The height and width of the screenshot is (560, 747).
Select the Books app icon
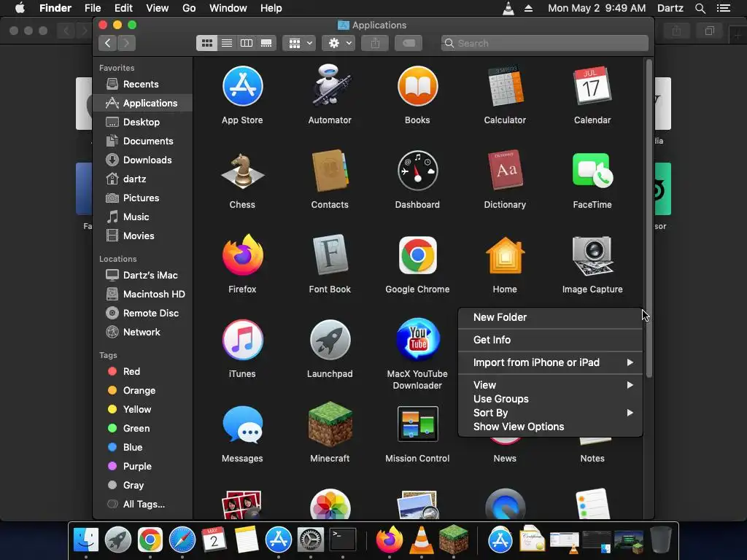(417, 86)
